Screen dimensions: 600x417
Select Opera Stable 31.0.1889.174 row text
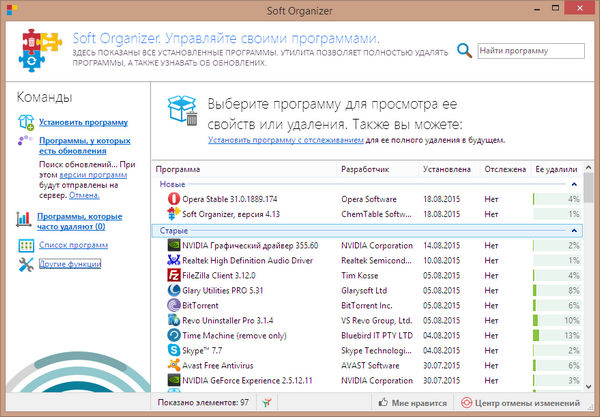230,199
